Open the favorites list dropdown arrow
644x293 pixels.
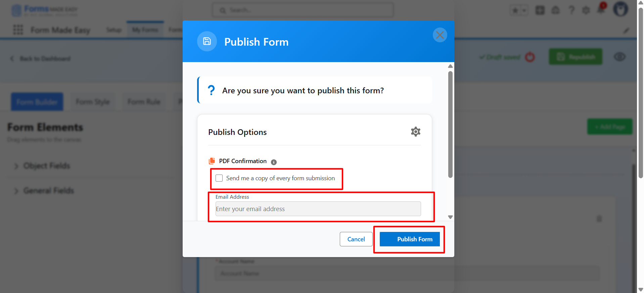tap(524, 10)
